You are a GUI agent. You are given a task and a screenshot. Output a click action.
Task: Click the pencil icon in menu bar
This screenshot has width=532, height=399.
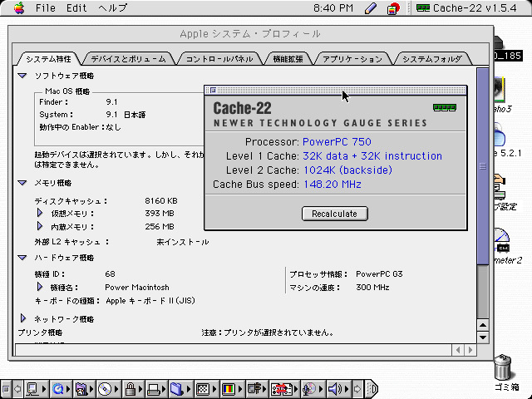[x=371, y=8]
